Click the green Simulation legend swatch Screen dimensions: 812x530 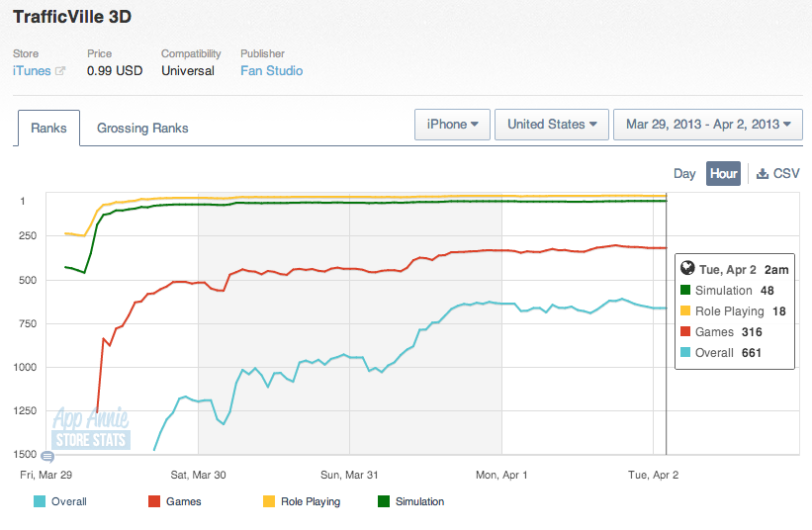pos(384,501)
